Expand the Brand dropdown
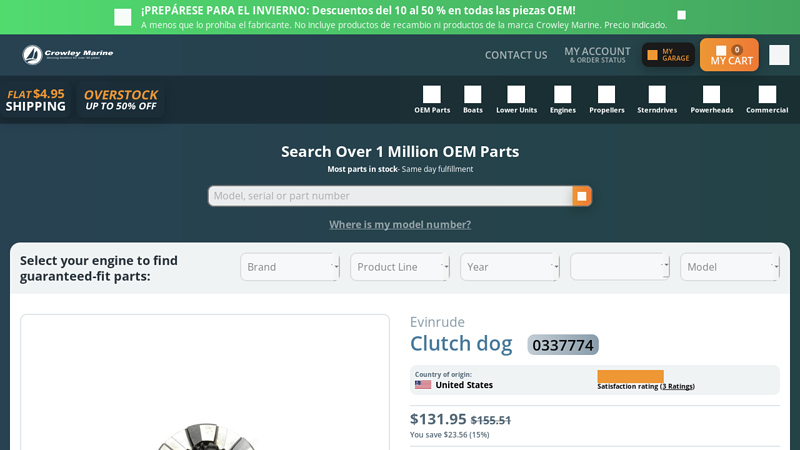This screenshot has height=450, width=800. 290,267
